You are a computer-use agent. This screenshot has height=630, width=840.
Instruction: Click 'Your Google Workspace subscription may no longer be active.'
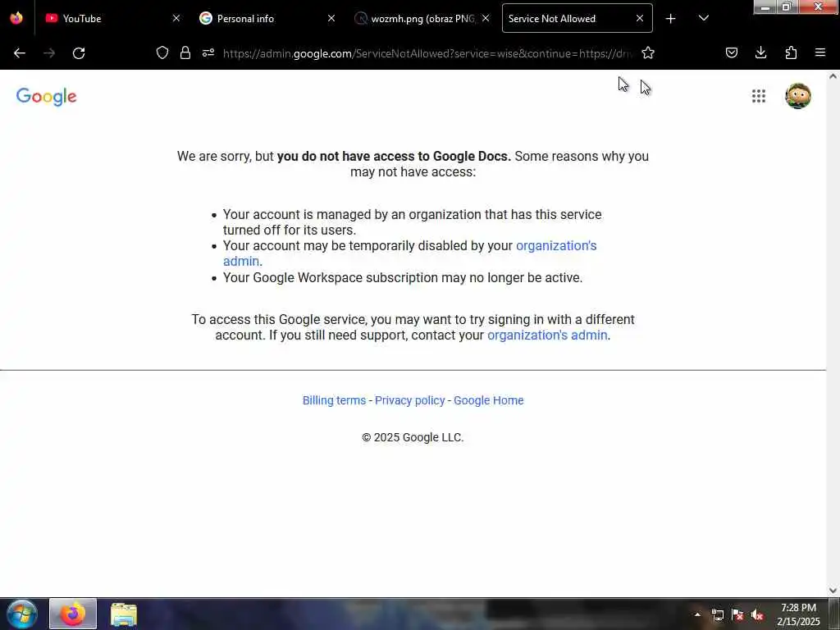pyautogui.click(x=402, y=277)
